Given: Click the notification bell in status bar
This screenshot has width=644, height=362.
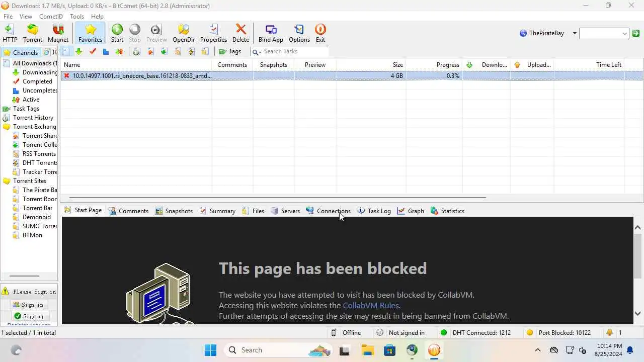Looking at the screenshot, I should tap(610, 332).
